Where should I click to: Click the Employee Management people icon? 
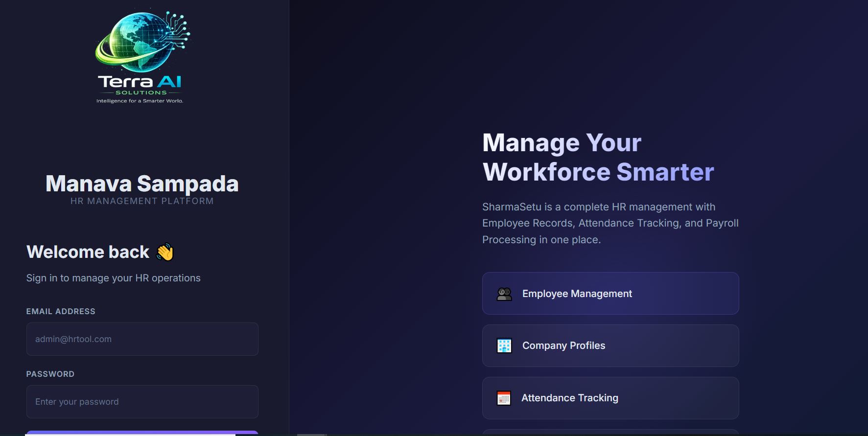click(x=504, y=294)
